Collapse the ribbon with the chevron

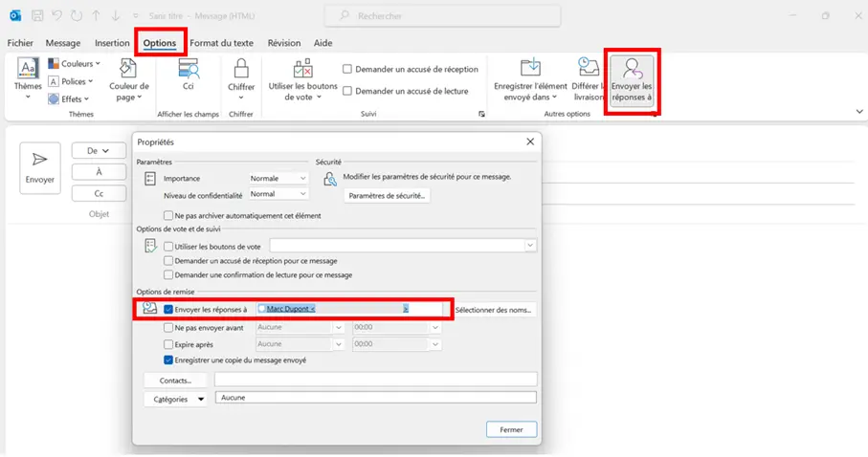[859, 111]
